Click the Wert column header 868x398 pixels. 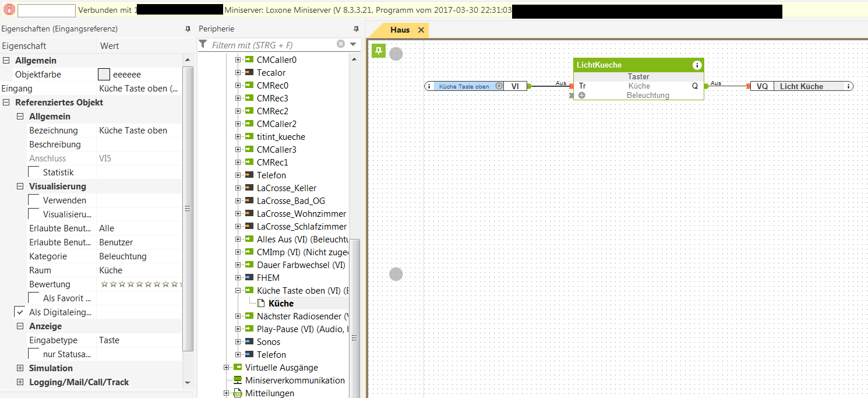coord(110,45)
